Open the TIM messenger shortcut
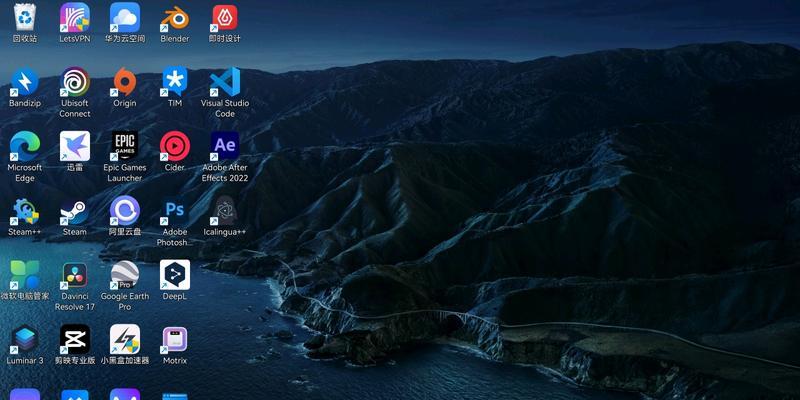The height and width of the screenshot is (400, 800). coord(175,82)
